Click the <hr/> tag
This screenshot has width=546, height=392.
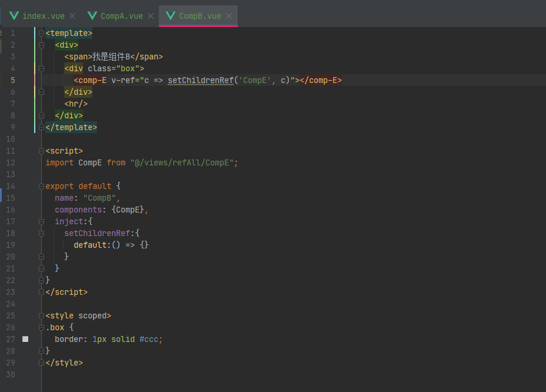pos(76,104)
